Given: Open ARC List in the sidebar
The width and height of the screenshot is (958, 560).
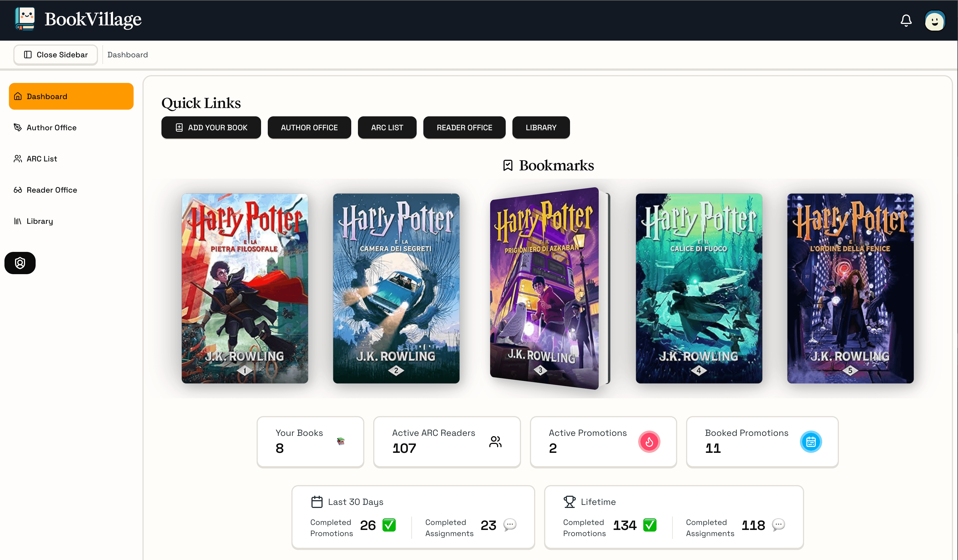Looking at the screenshot, I should coord(71,159).
